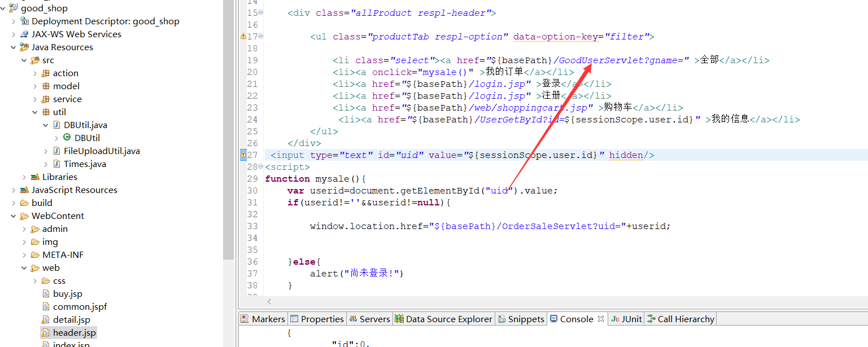Image resolution: width=868 pixels, height=347 pixels.
Task: Click the model package icon
Action: coord(46,86)
